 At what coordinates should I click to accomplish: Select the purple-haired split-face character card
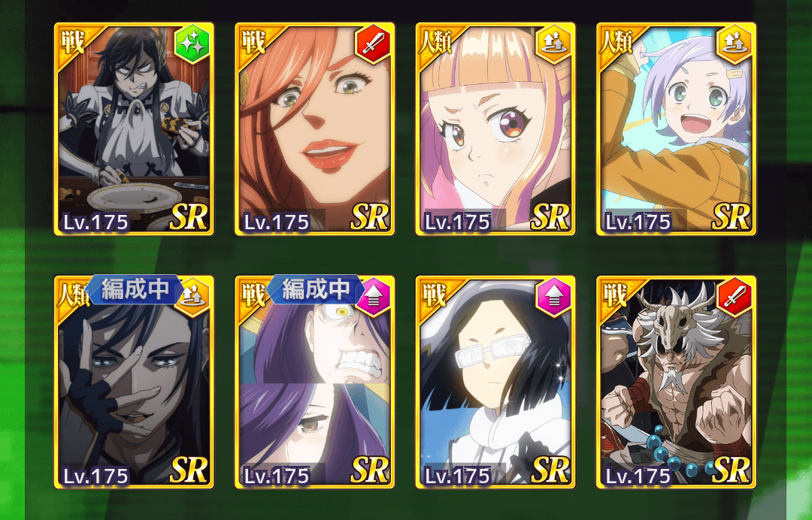tap(315, 382)
